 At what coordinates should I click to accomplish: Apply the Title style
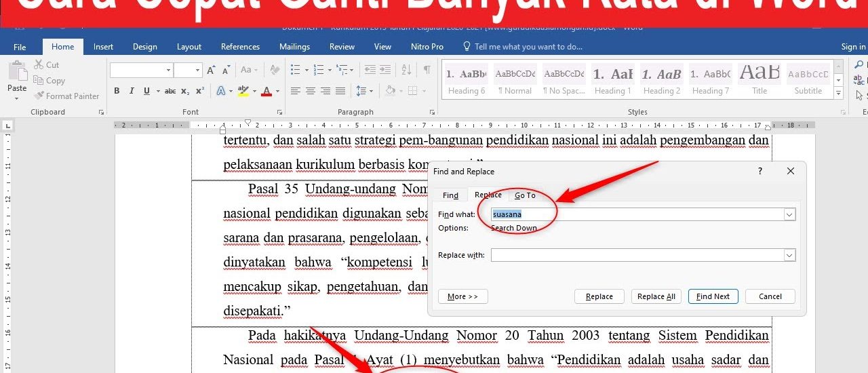click(759, 81)
